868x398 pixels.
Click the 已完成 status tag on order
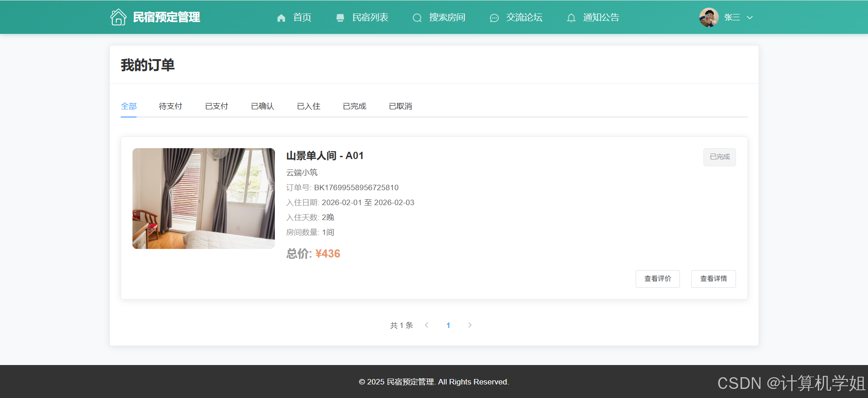point(720,157)
